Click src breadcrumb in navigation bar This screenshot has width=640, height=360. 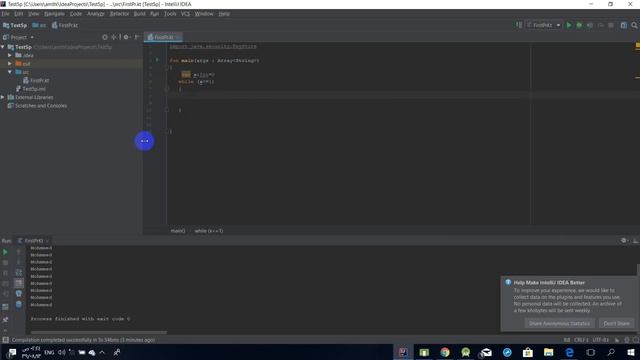coord(40,25)
